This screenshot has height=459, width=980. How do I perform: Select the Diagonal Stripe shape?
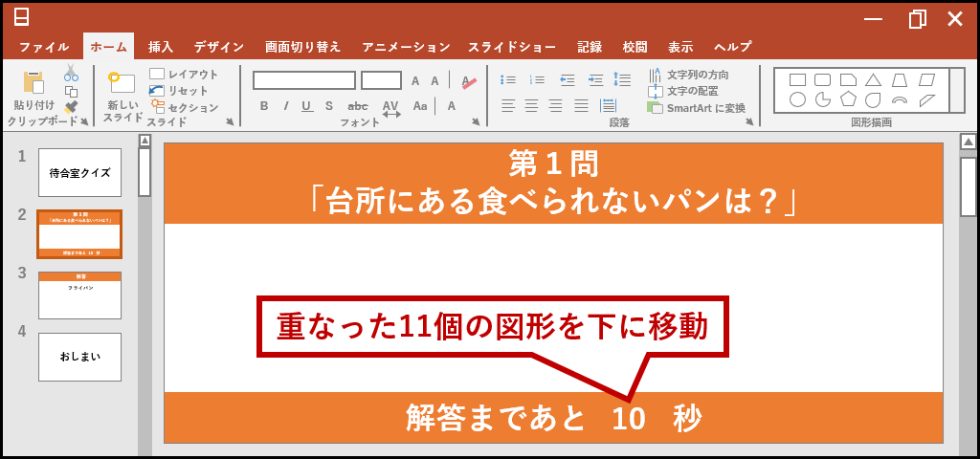(929, 99)
